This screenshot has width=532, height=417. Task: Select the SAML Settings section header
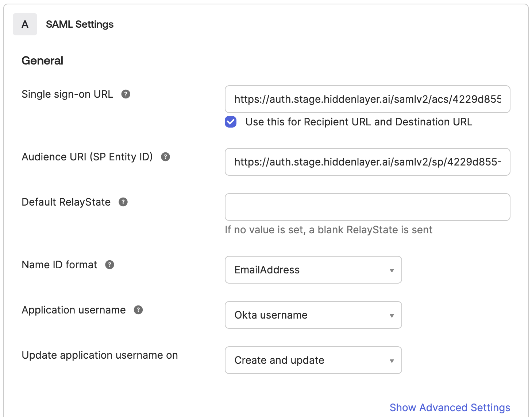pyautogui.click(x=80, y=24)
